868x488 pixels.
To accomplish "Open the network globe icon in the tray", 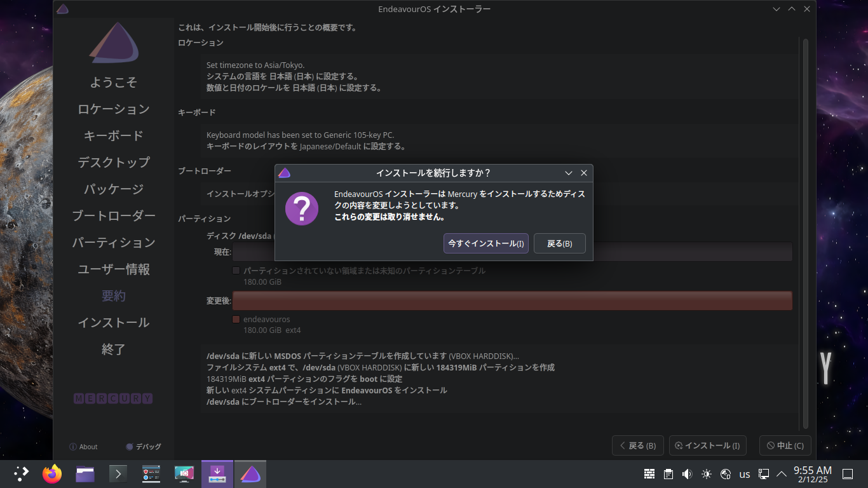I will tap(726, 474).
